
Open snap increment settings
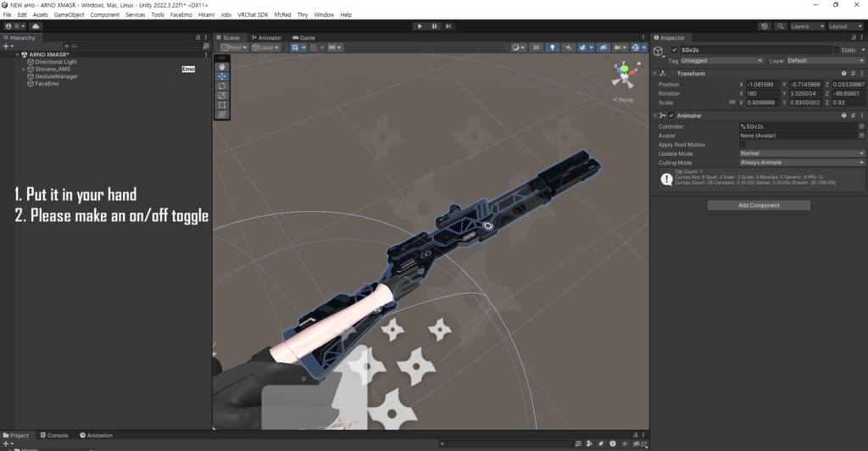click(x=335, y=47)
